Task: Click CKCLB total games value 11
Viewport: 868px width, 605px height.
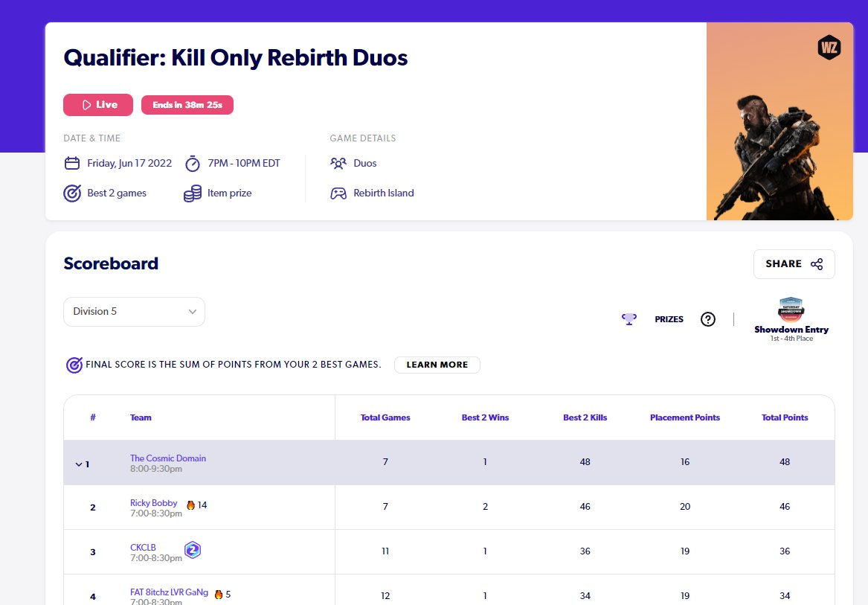Action: (x=385, y=551)
